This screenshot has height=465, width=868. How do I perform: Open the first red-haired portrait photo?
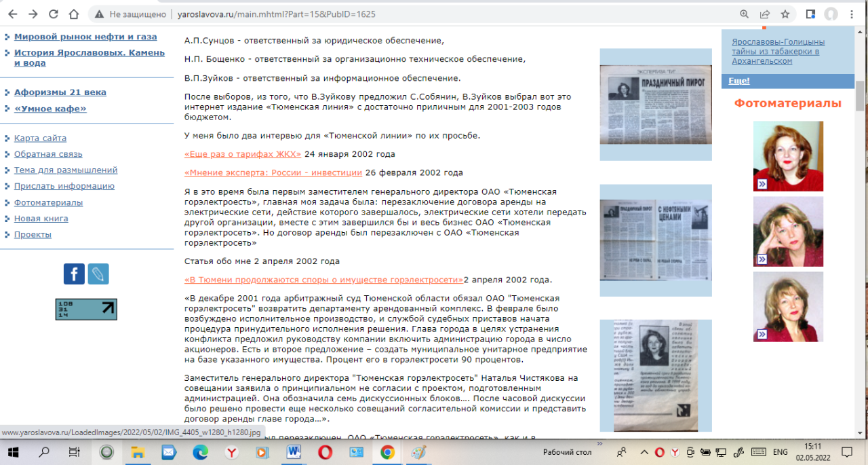pyautogui.click(x=788, y=156)
